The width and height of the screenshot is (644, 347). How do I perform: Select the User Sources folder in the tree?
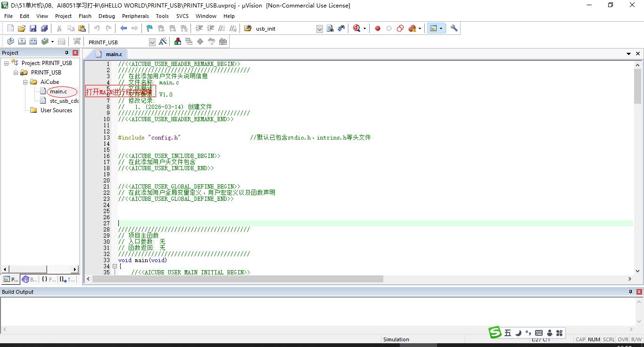56,110
